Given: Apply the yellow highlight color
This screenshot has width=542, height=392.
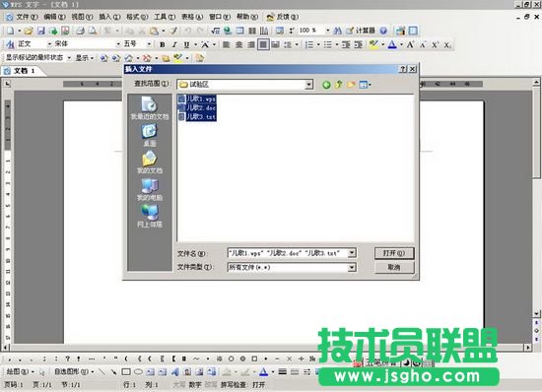Looking at the screenshot, I should [x=373, y=44].
